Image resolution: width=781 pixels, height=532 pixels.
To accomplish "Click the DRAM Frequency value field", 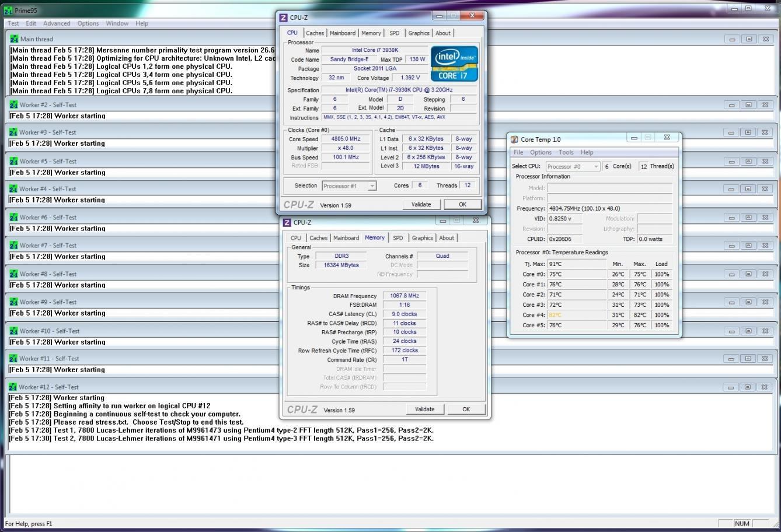I will coord(404,296).
